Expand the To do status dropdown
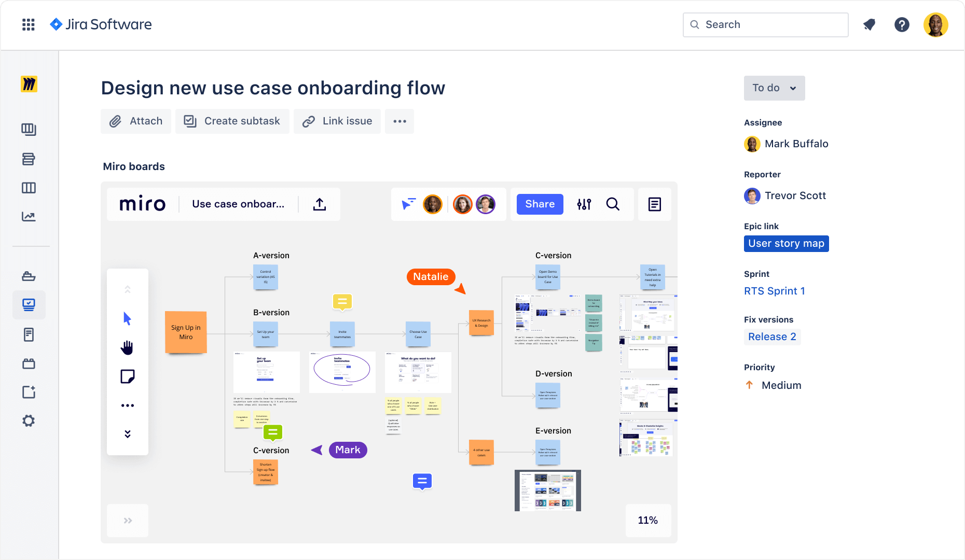 tap(774, 88)
